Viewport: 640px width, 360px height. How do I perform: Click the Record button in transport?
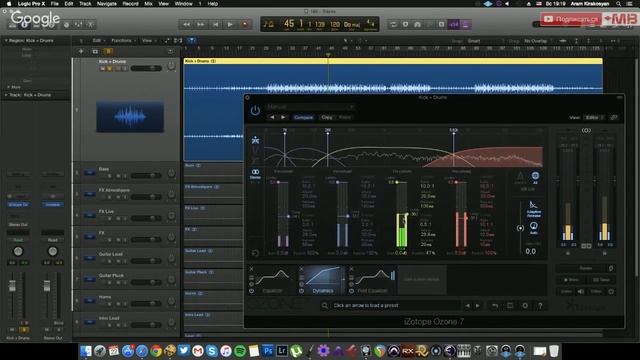pos(245,24)
